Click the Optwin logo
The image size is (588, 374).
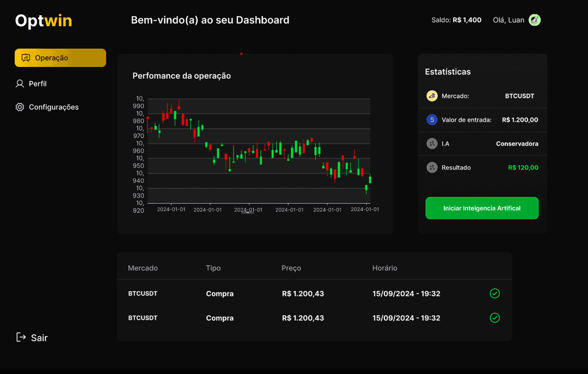tap(44, 21)
